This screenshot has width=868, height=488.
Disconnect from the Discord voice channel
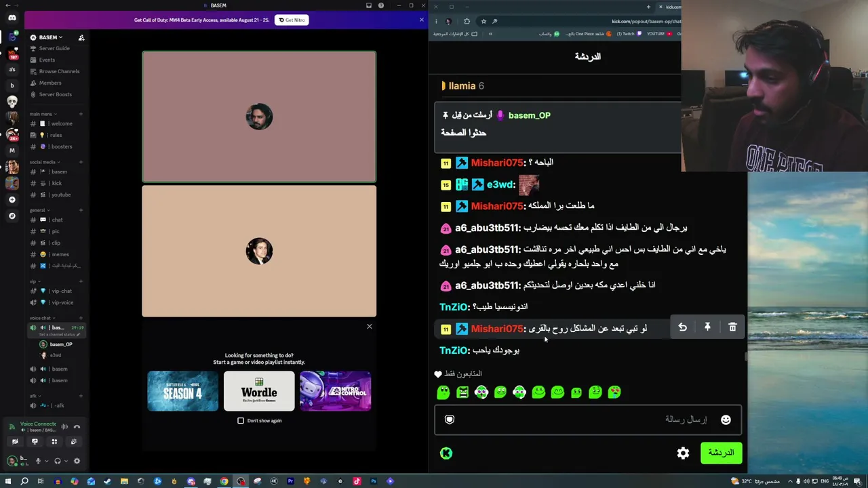pyautogui.click(x=77, y=427)
